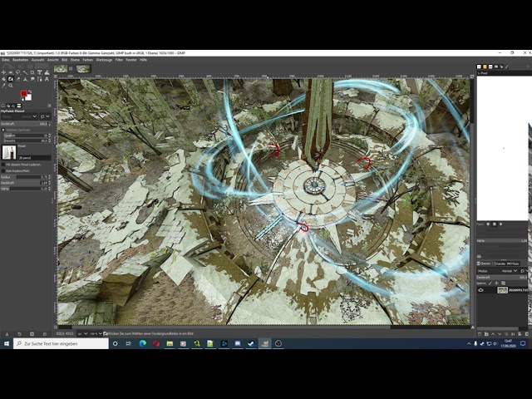Open the Auswahl menu
Screen dimensions: 532x399
click(37, 60)
